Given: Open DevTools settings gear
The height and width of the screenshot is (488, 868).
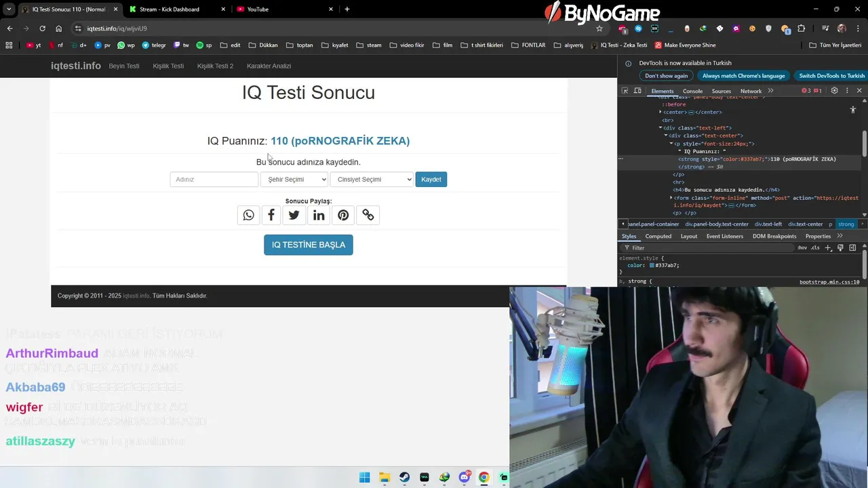Looking at the screenshot, I should 835,91.
